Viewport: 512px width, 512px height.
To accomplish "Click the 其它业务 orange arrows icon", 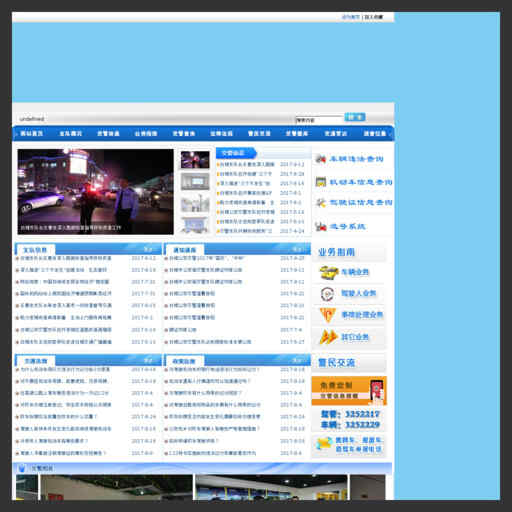I will pyautogui.click(x=328, y=337).
